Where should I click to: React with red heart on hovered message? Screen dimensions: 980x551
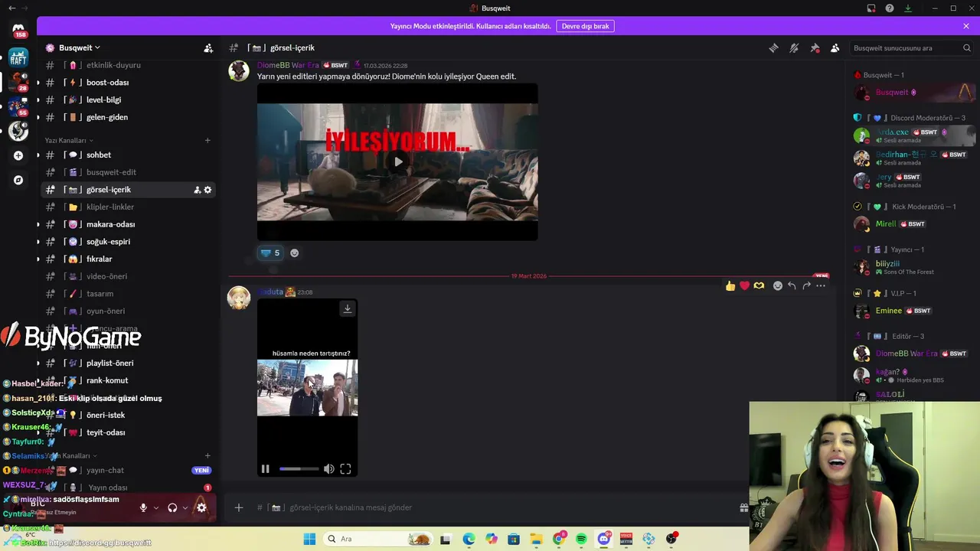744,285
